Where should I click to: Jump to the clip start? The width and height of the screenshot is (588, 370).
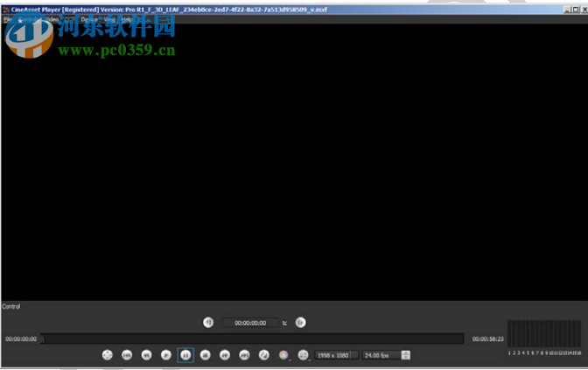[127, 355]
